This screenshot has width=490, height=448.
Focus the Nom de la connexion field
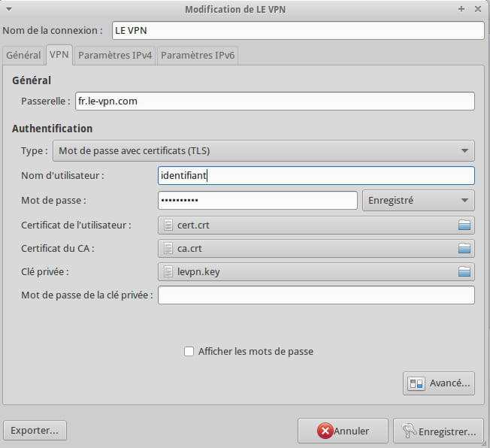298,30
